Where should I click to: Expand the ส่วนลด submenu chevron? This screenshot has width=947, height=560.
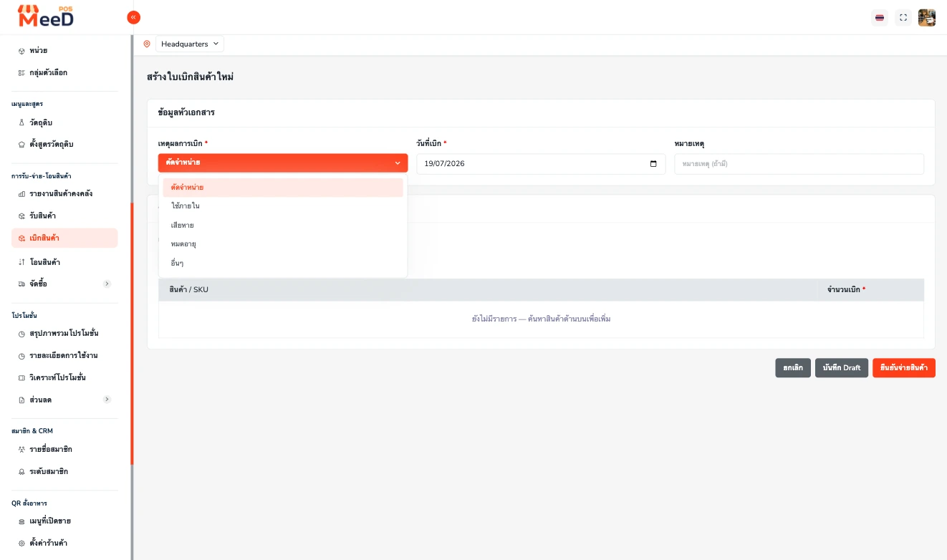[x=107, y=400]
